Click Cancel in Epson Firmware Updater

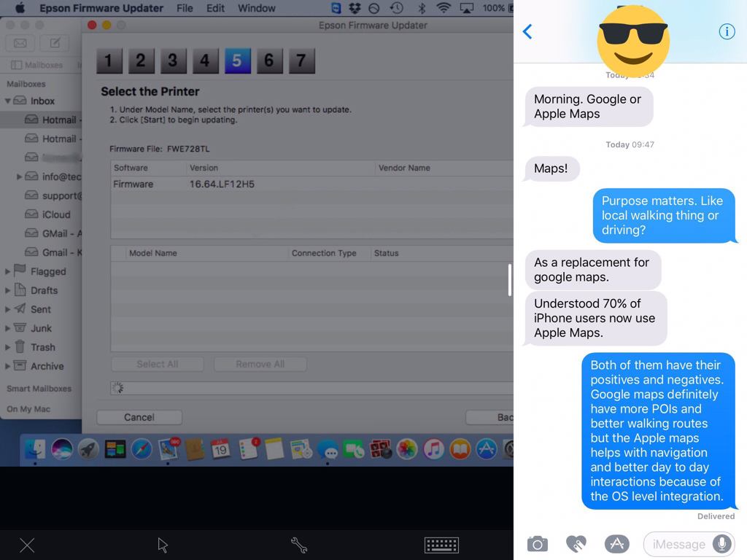click(x=139, y=417)
